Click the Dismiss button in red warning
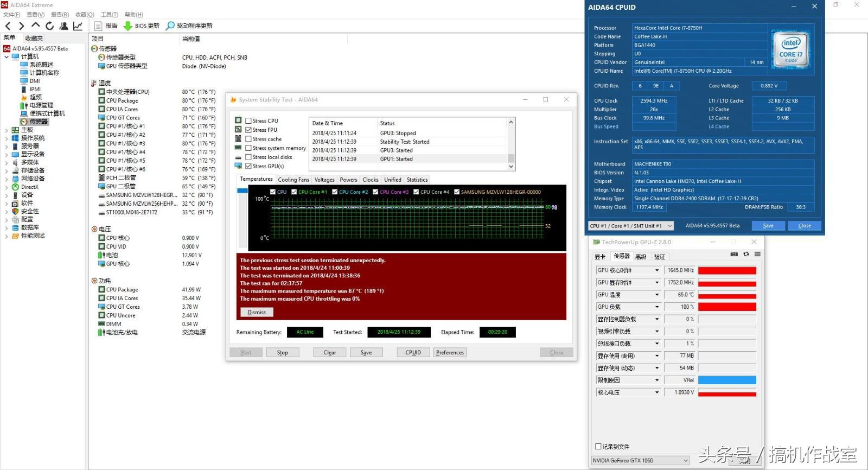This screenshot has width=868, height=470. [x=257, y=313]
